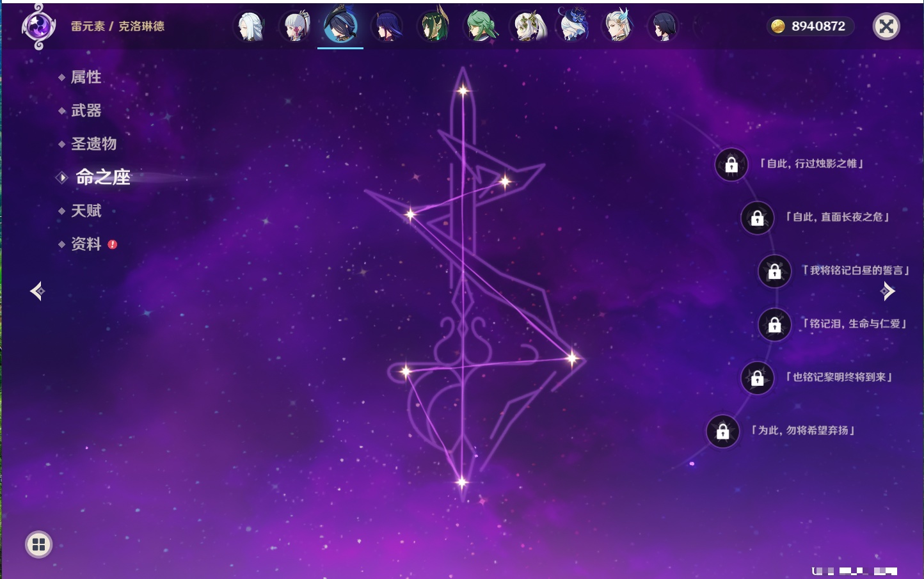Click the rightmost star of the constellation

click(572, 358)
